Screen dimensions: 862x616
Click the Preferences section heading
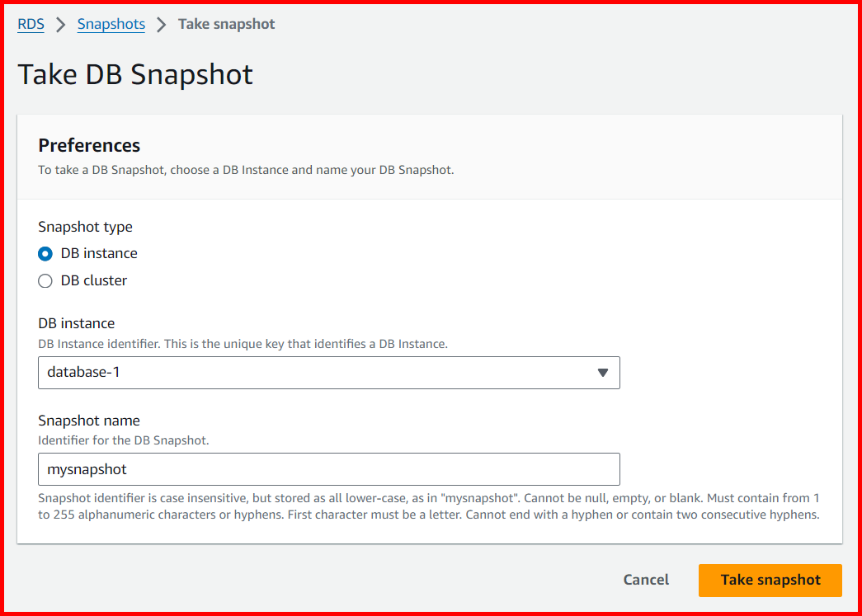[x=89, y=145]
